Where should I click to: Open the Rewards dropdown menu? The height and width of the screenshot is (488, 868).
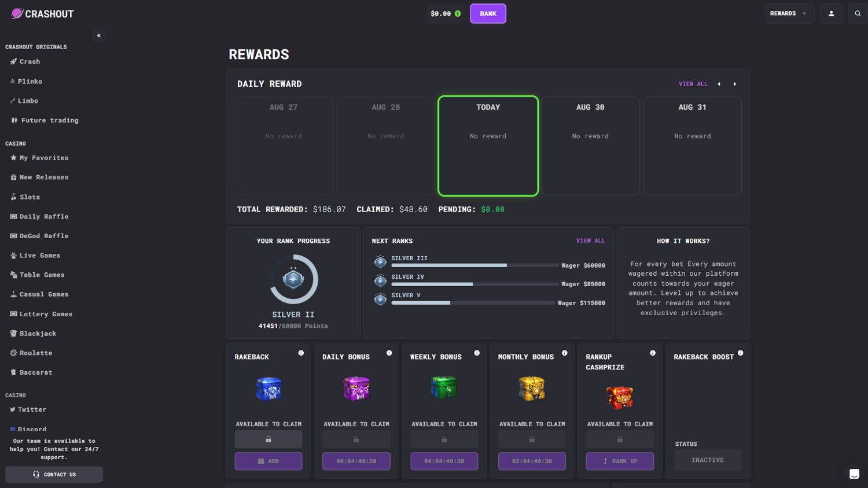789,13
